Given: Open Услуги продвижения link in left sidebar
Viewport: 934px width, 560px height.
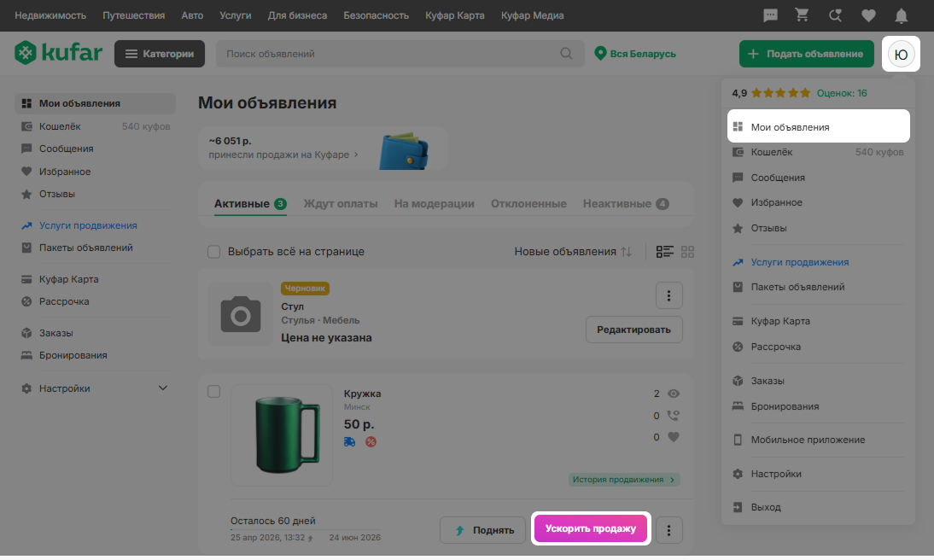Looking at the screenshot, I should [x=88, y=225].
